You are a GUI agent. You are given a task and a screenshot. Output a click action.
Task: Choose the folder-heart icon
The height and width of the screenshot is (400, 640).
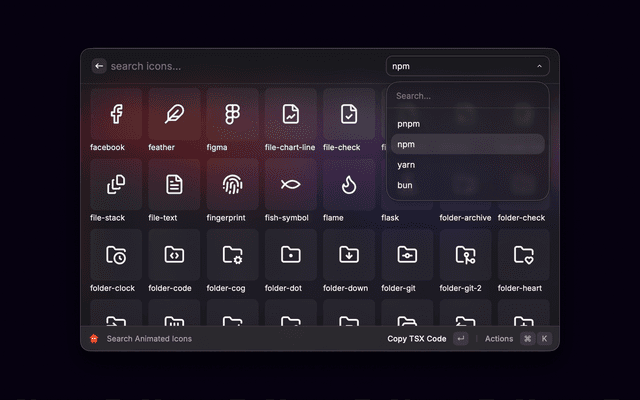(523, 255)
